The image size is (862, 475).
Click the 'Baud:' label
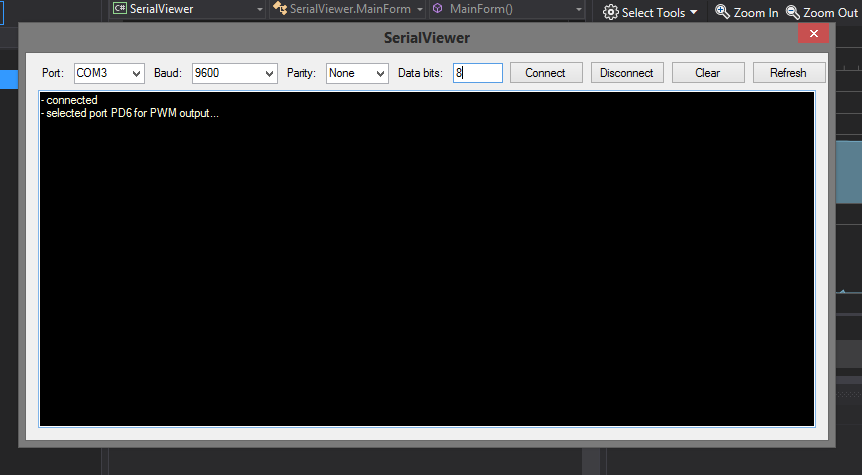(168, 73)
